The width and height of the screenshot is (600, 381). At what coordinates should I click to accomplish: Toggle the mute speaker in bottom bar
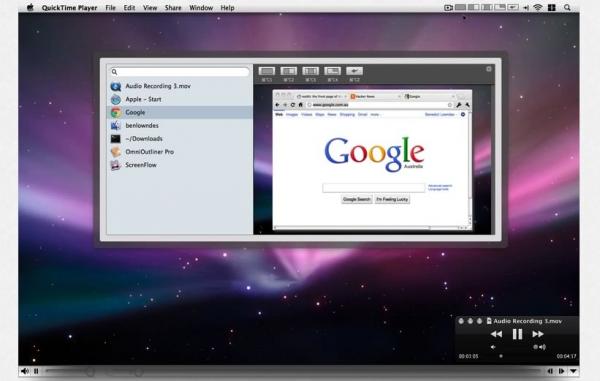click(x=25, y=371)
